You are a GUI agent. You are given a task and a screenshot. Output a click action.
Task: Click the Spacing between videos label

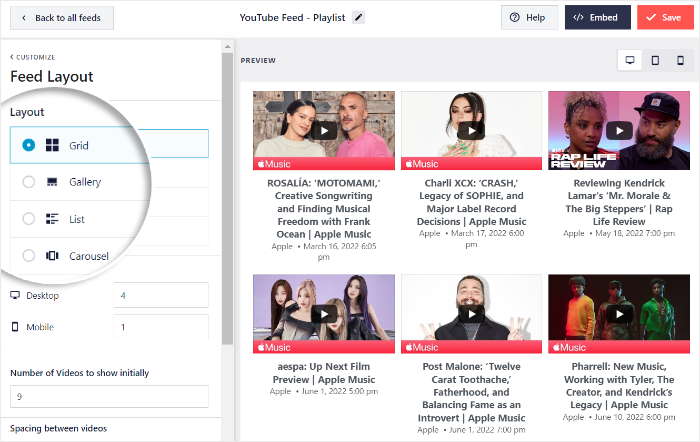click(58, 428)
